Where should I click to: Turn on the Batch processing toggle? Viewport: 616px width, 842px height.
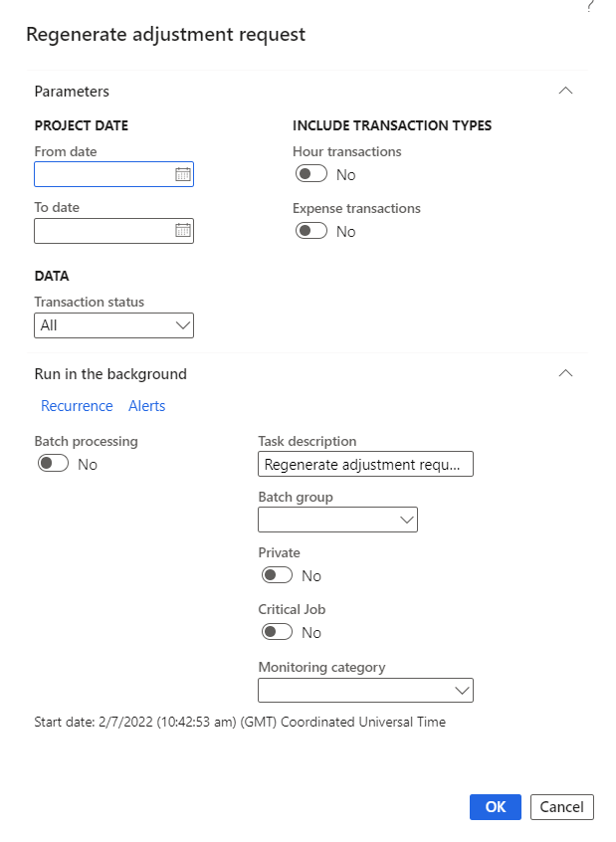click(x=53, y=464)
